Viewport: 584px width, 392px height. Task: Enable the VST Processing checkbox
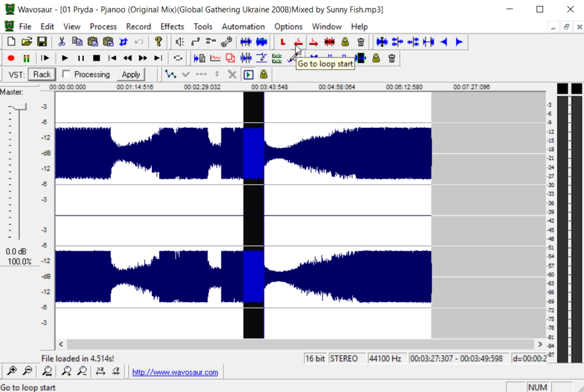tap(66, 74)
